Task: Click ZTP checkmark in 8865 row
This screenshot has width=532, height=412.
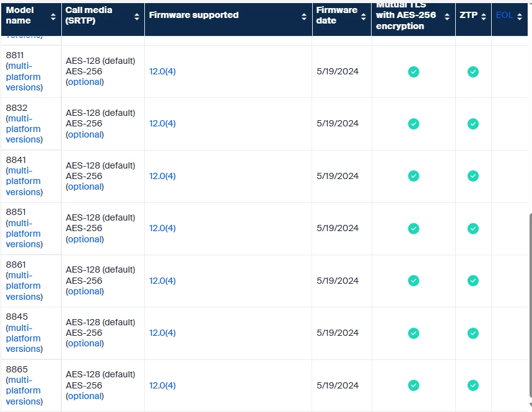Action: [473, 385]
